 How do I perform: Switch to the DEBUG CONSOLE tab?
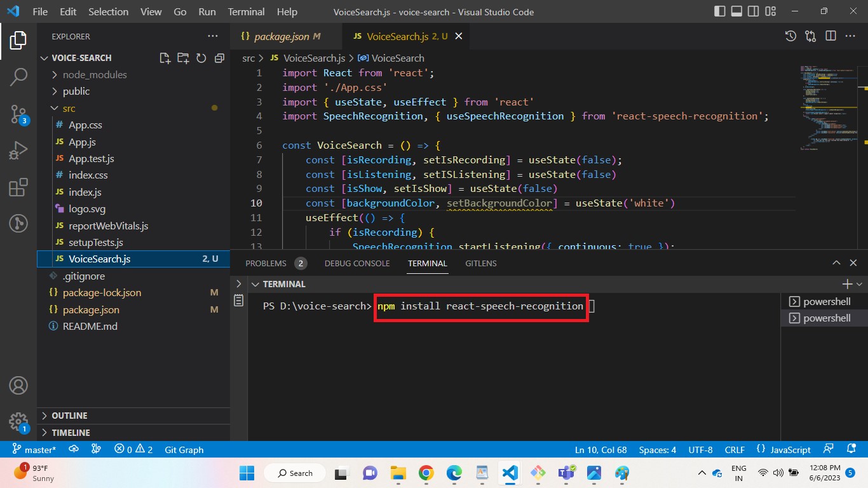357,263
